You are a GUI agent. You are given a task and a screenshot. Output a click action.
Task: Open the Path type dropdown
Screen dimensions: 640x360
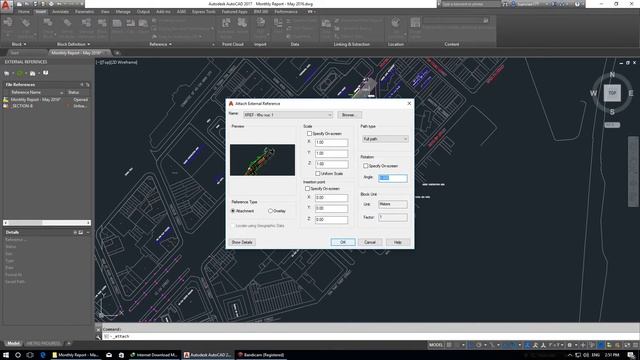(x=385, y=139)
